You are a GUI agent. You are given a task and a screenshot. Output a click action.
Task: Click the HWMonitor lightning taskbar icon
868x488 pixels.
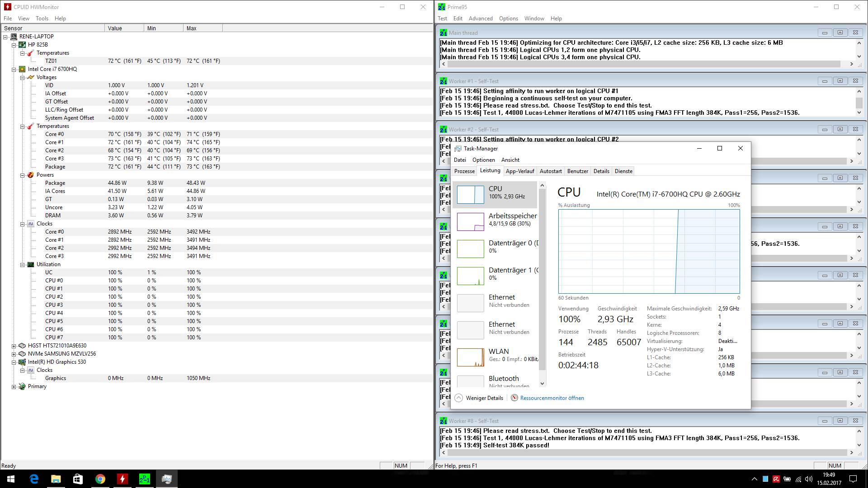tap(122, 479)
